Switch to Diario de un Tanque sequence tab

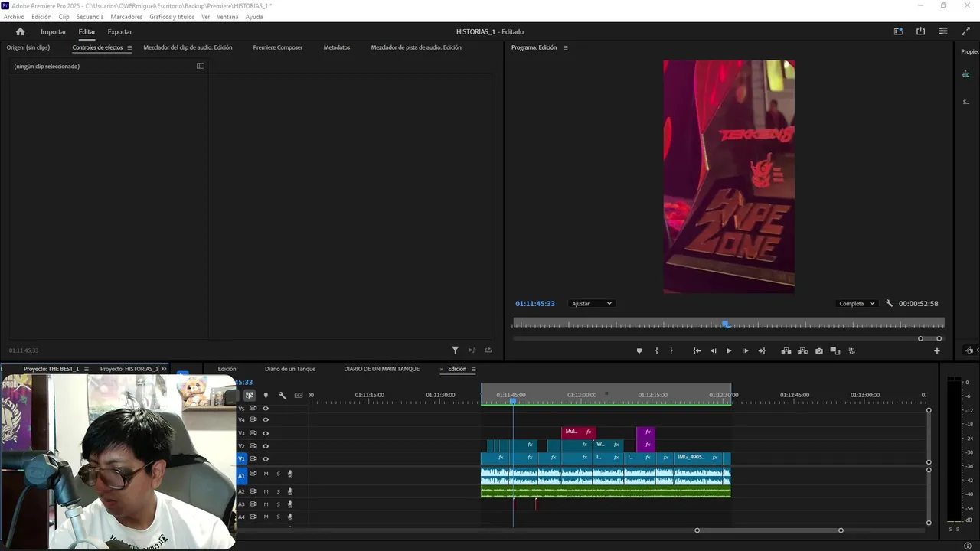click(x=290, y=369)
